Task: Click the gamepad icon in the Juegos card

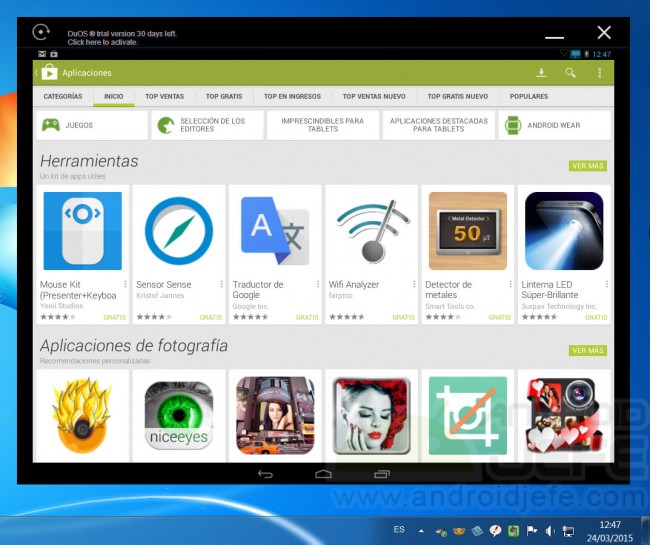Action: coord(51,125)
